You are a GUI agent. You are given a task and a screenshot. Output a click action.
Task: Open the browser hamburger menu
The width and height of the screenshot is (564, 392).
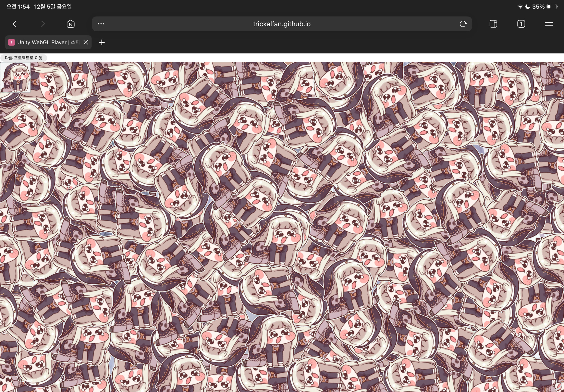tap(549, 24)
